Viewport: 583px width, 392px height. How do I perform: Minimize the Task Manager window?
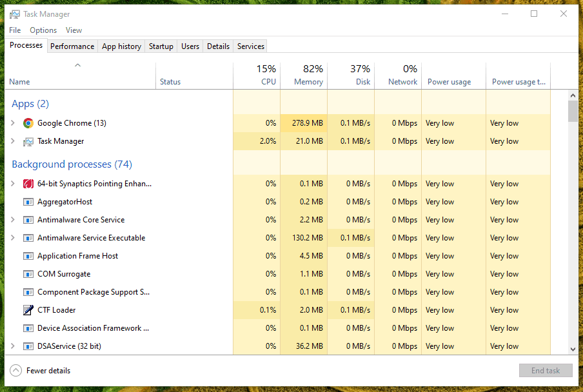pyautogui.click(x=505, y=14)
